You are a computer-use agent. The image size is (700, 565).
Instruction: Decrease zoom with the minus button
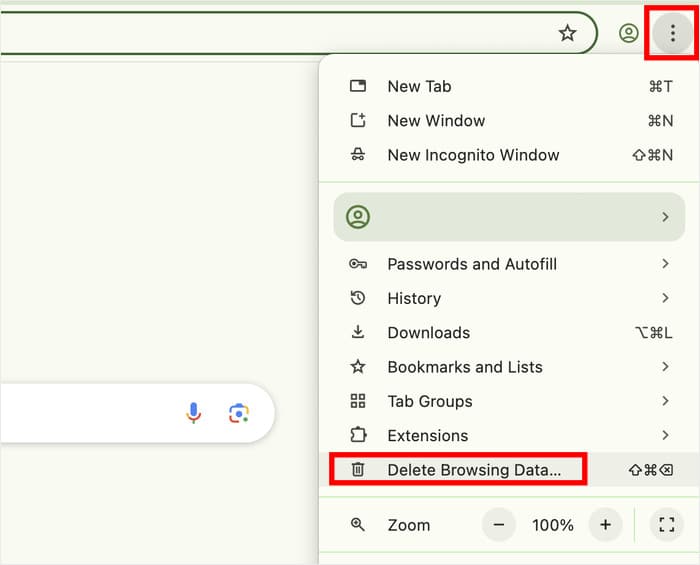click(x=499, y=524)
